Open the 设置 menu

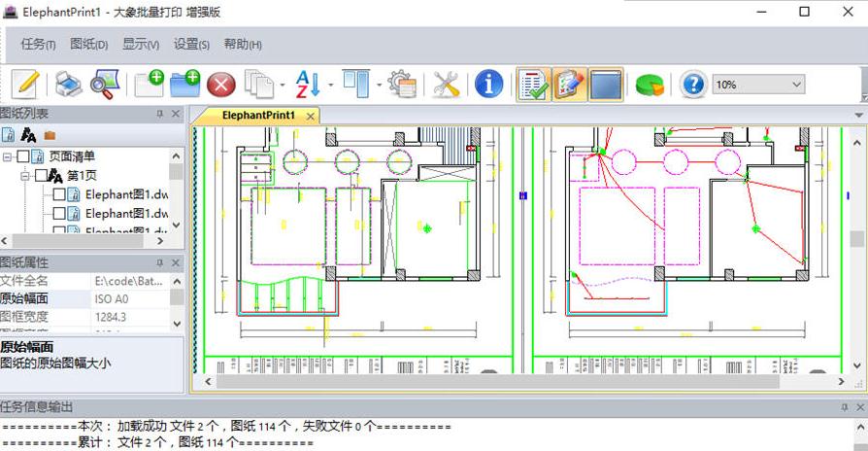pyautogui.click(x=191, y=44)
